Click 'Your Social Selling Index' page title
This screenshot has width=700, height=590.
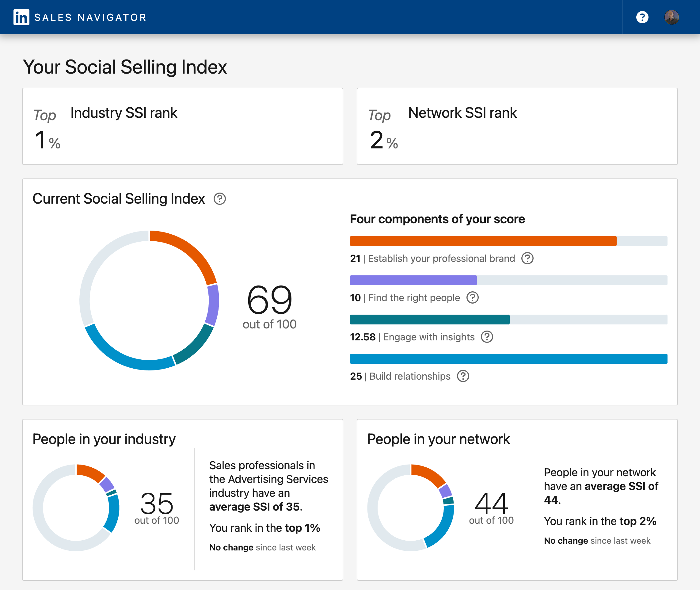click(125, 67)
